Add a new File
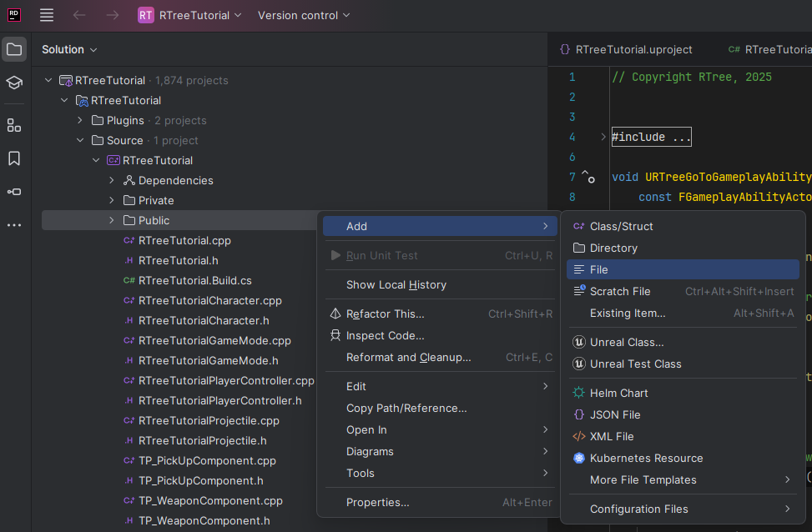812x532 pixels. pos(683,269)
